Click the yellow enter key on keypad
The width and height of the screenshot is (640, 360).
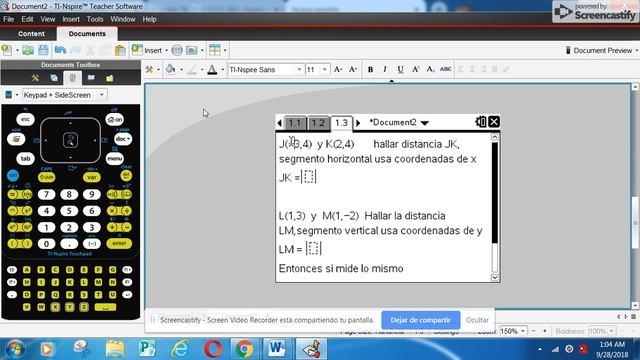coord(119,243)
